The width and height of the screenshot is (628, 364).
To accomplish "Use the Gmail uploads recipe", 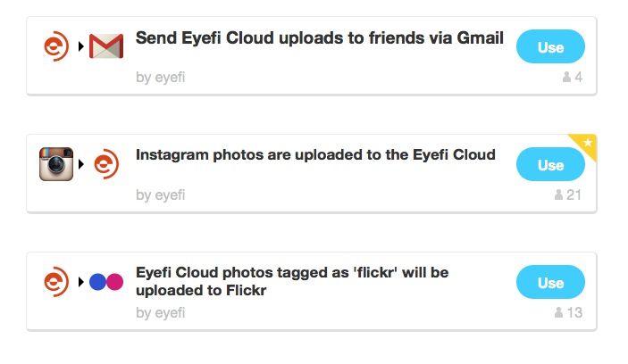I will [x=550, y=46].
